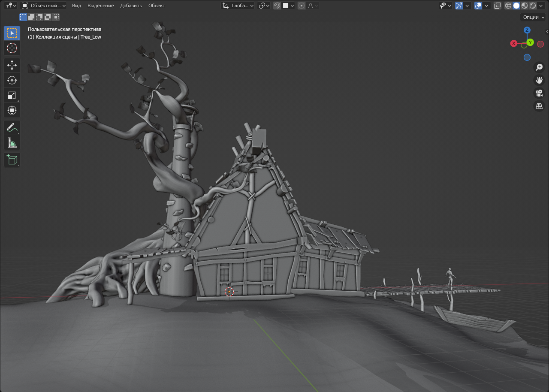The width and height of the screenshot is (549, 392).
Task: Activate the Annotate pencil tool
Action: [x=12, y=127]
